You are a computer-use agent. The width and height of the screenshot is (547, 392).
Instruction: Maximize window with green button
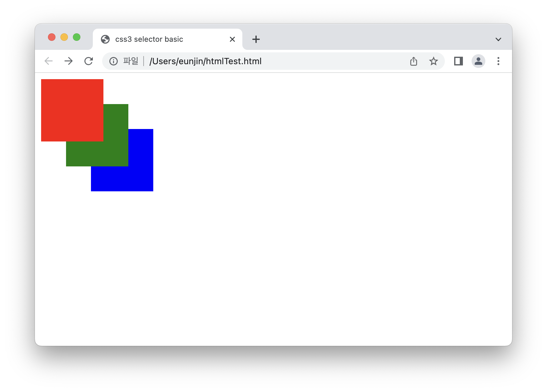click(x=77, y=37)
